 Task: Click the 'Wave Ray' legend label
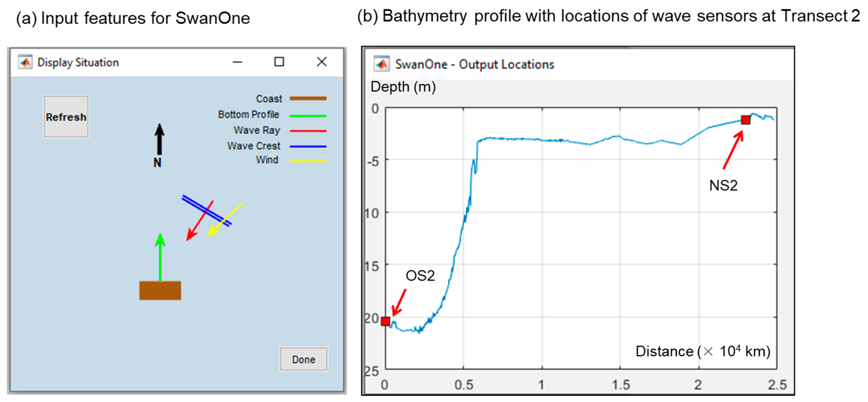(x=257, y=130)
